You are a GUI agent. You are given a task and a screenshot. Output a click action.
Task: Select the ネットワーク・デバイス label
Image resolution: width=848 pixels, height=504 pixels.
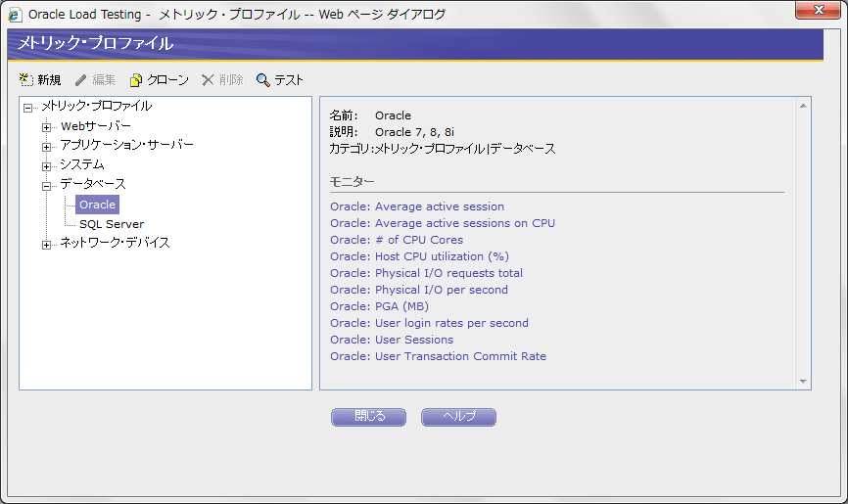click(x=116, y=243)
